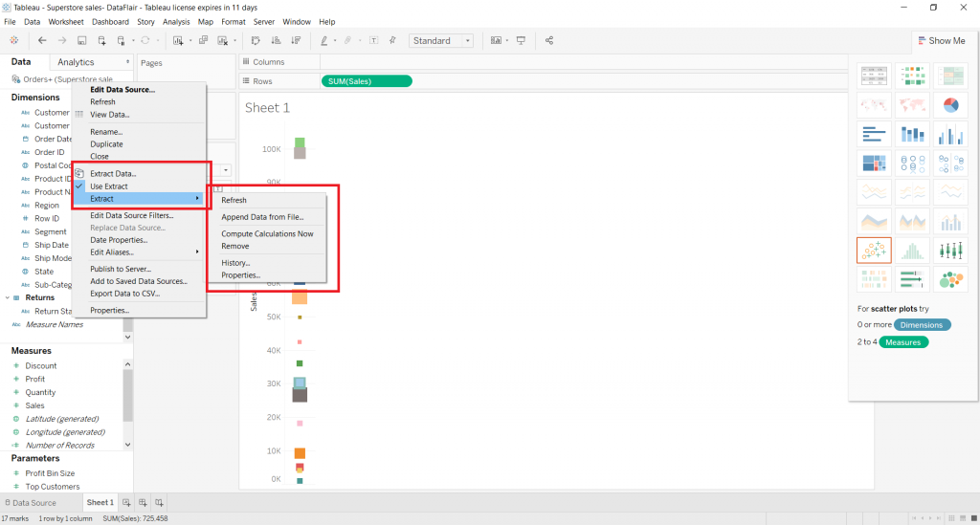Select the histogram chart in Show Me
Screen dimensions: 980x525
point(912,251)
